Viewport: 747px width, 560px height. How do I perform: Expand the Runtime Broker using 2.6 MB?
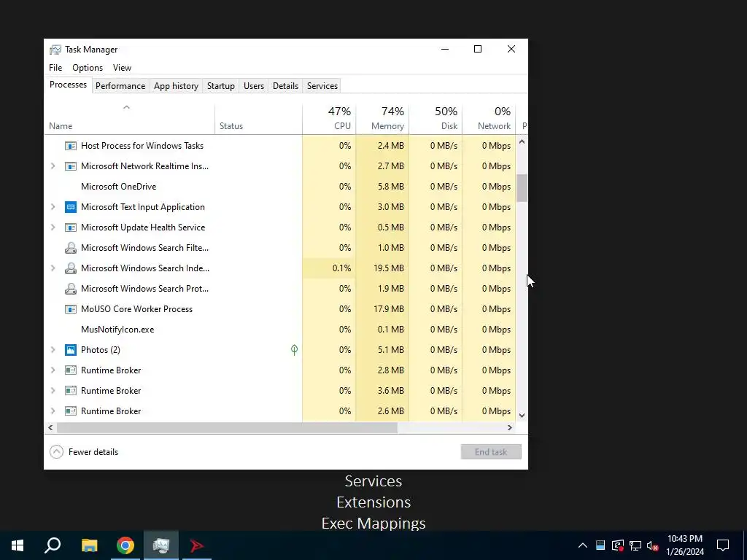(x=53, y=411)
